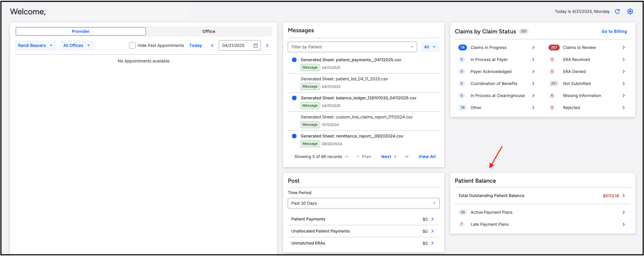Click View All messages link
644x256 pixels.
pyautogui.click(x=427, y=157)
